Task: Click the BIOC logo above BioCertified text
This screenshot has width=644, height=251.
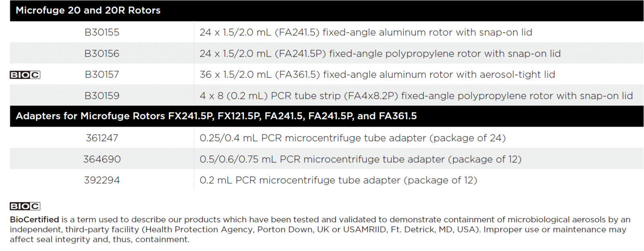Action: coord(25,206)
